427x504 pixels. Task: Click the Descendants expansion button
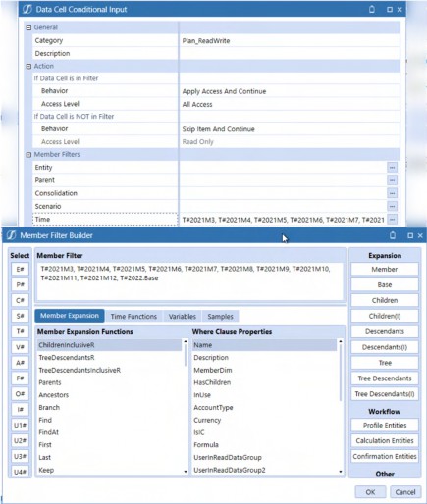[x=385, y=331]
